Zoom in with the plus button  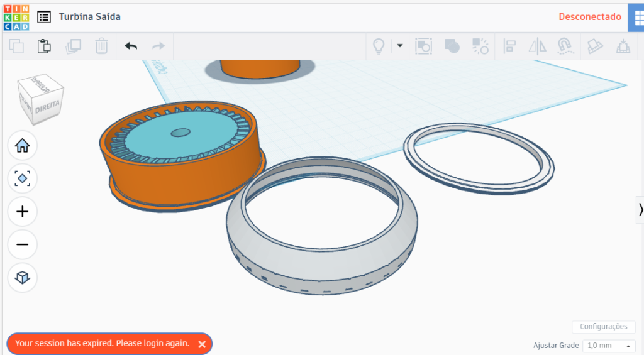click(x=23, y=212)
